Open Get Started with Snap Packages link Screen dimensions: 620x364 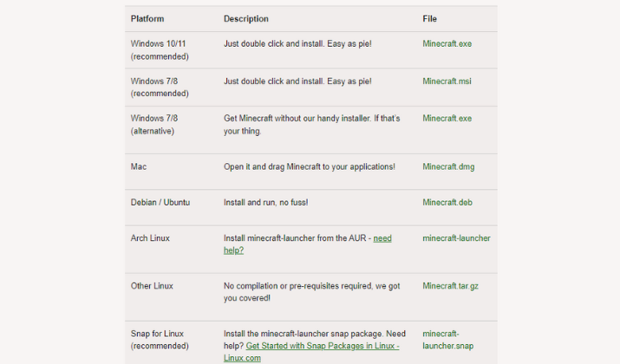click(x=311, y=352)
